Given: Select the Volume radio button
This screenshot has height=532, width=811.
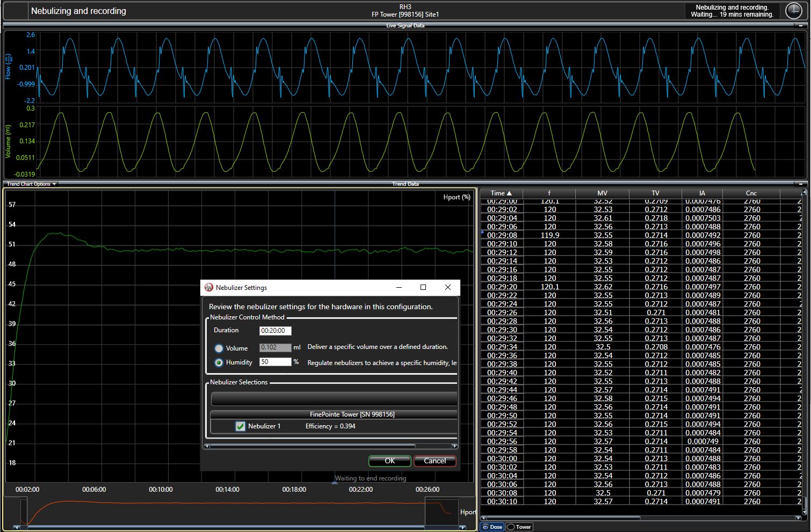Looking at the screenshot, I should 219,348.
